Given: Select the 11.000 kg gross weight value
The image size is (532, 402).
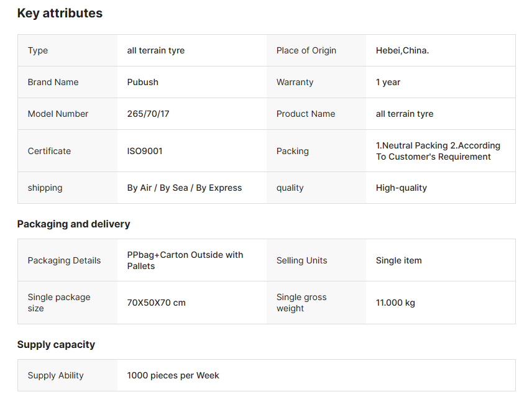Looking at the screenshot, I should (x=395, y=303).
